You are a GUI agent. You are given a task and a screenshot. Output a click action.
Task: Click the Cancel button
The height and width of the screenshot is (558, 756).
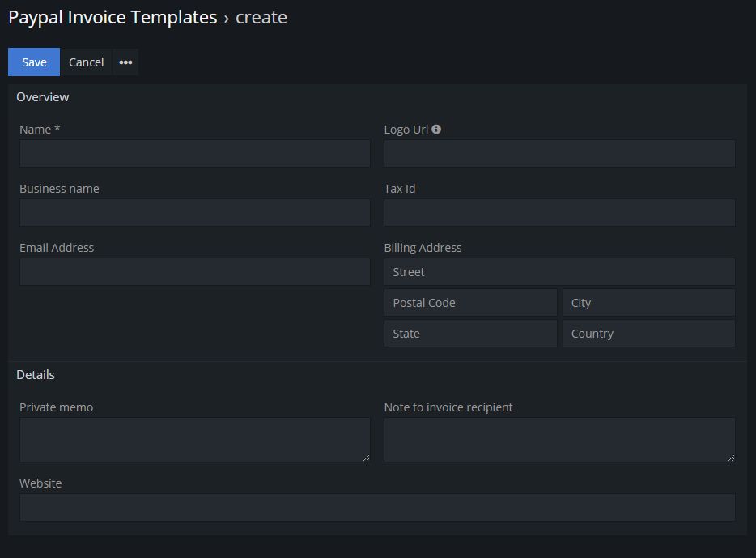tap(86, 62)
